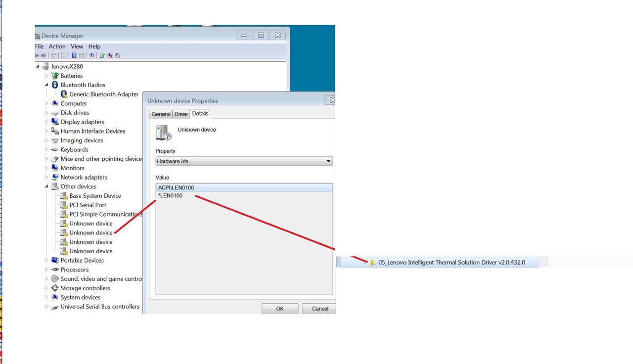
Task: Select the Monitors category
Action: (x=72, y=168)
